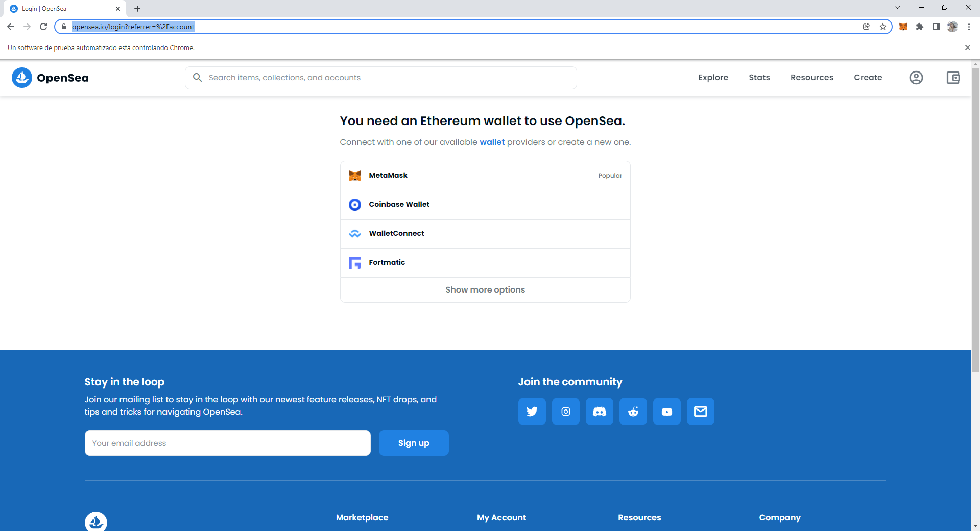
Task: Open the Create menu item
Action: [x=868, y=78]
